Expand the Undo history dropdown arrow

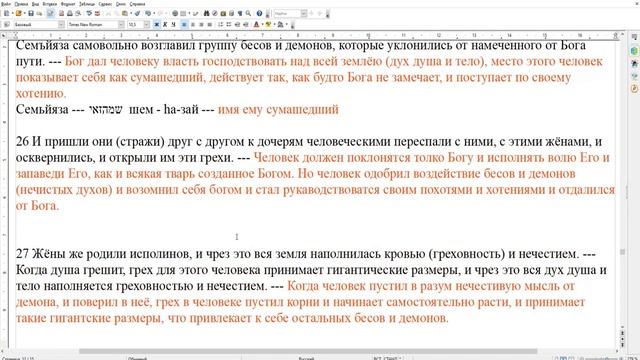(154, 13)
